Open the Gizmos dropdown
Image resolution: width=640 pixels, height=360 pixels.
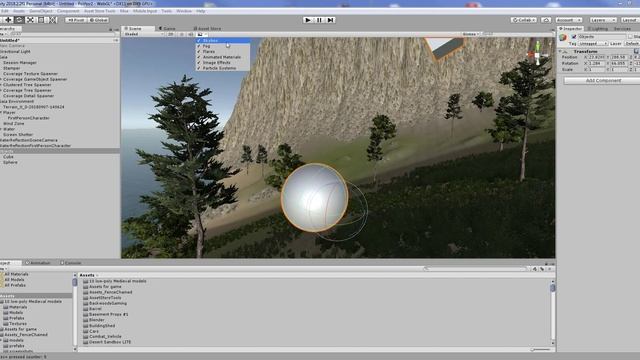(x=471, y=34)
